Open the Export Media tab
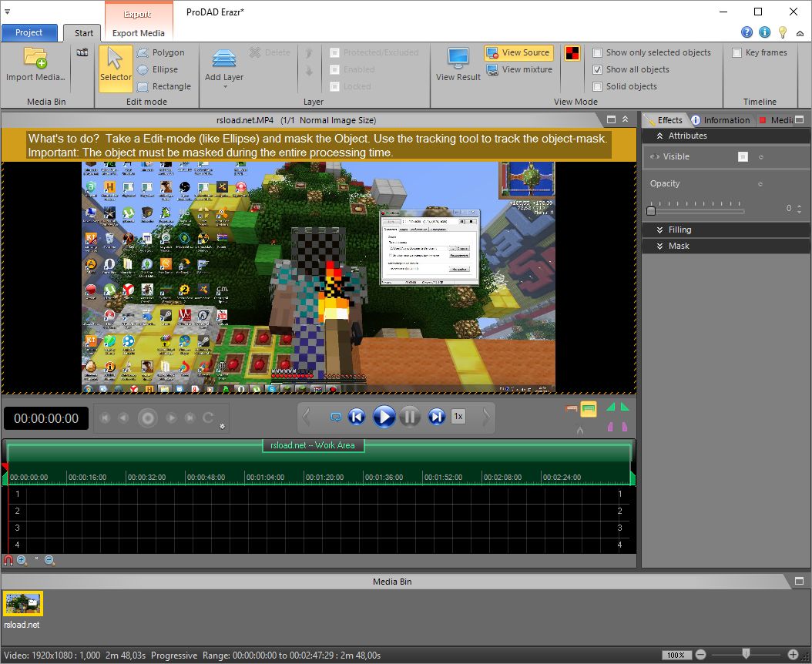This screenshot has width=812, height=664. 138,33
